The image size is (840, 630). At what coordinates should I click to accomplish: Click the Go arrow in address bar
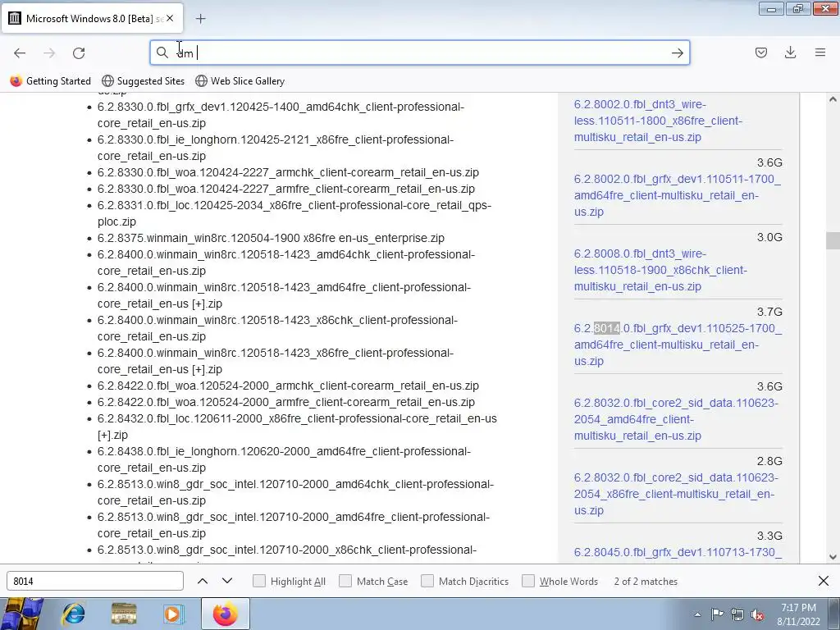click(x=677, y=52)
